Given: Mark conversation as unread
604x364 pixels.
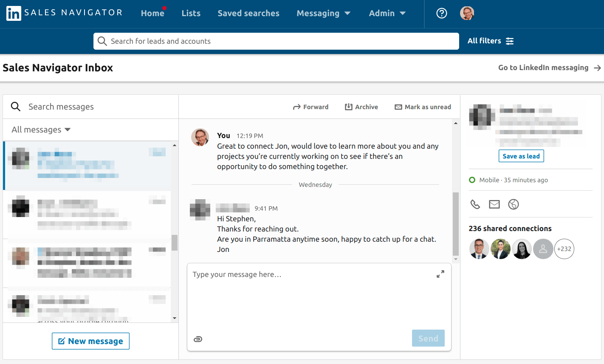Looking at the screenshot, I should pyautogui.click(x=423, y=107).
